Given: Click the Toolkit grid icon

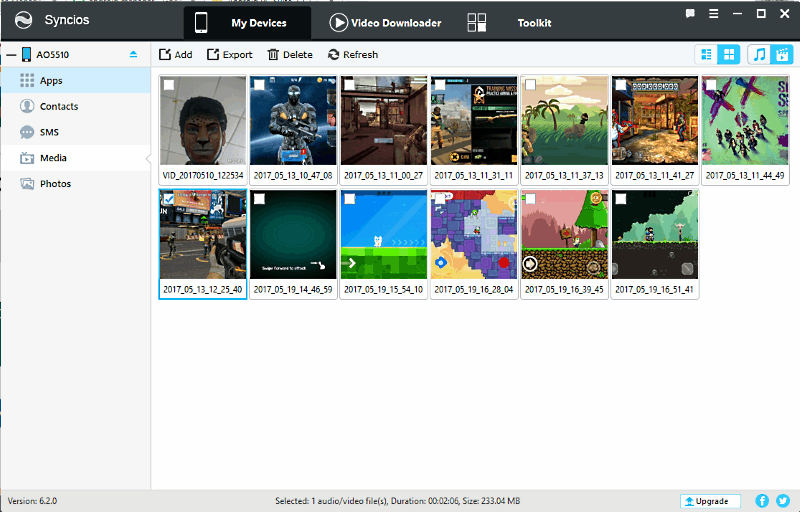Looking at the screenshot, I should [x=477, y=22].
